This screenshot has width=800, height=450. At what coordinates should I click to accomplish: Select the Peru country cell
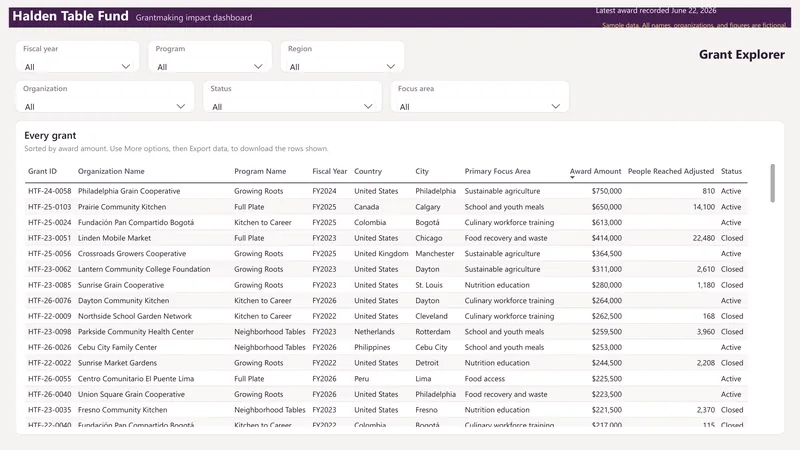coord(361,379)
